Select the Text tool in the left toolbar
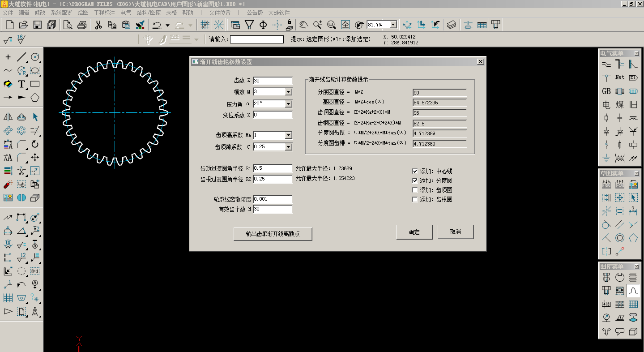 [x=21, y=84]
